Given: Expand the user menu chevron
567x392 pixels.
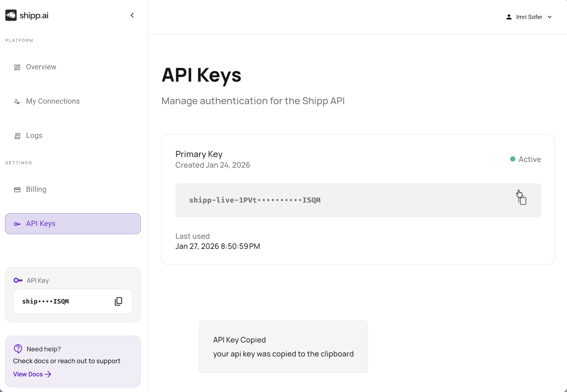Looking at the screenshot, I should coord(550,17).
